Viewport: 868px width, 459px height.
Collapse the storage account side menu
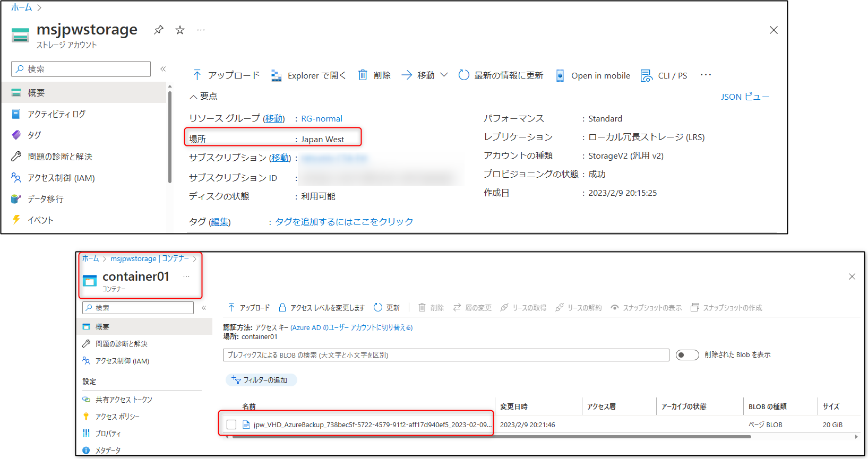point(163,69)
